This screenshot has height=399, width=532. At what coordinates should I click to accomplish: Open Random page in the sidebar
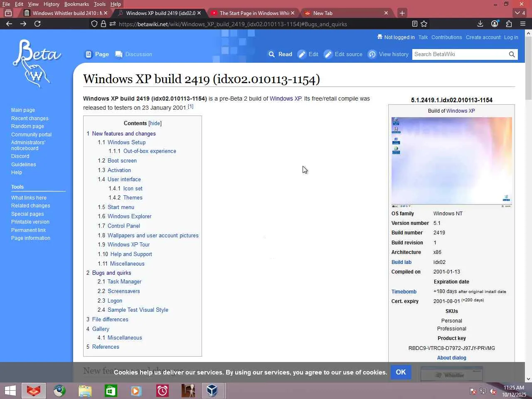point(27,126)
